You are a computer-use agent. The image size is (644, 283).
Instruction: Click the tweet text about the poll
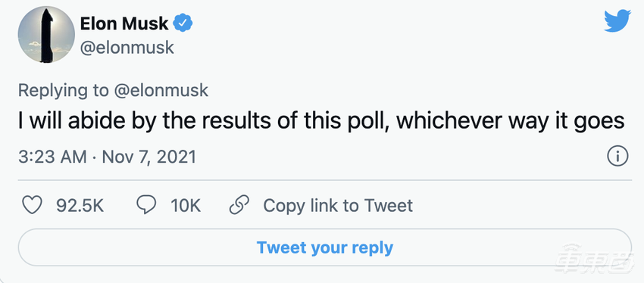pos(321,122)
